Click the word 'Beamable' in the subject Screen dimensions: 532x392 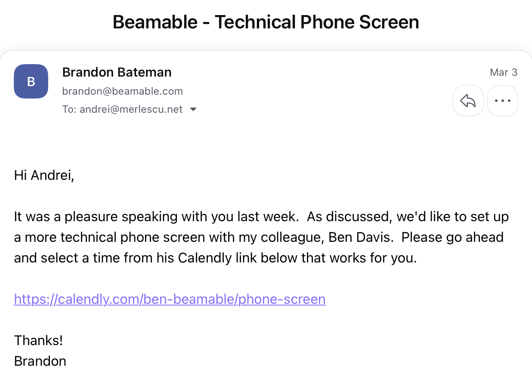[155, 22]
